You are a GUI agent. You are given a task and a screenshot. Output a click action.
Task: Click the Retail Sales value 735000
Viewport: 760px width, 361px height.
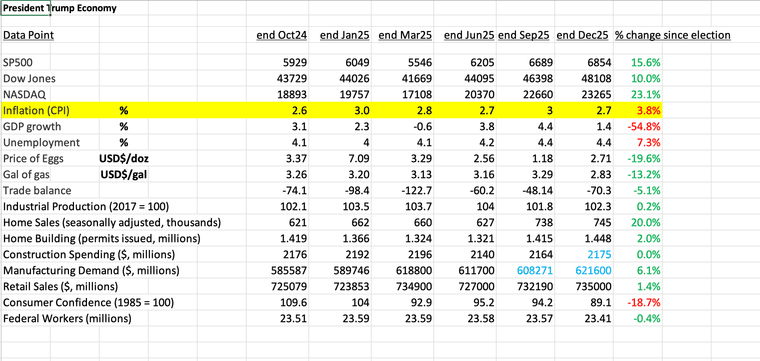(x=594, y=286)
